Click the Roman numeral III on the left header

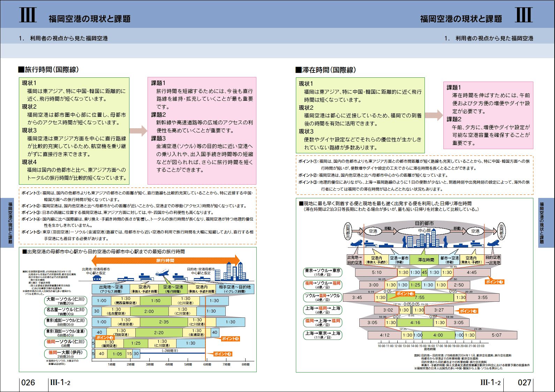pyautogui.click(x=28, y=15)
